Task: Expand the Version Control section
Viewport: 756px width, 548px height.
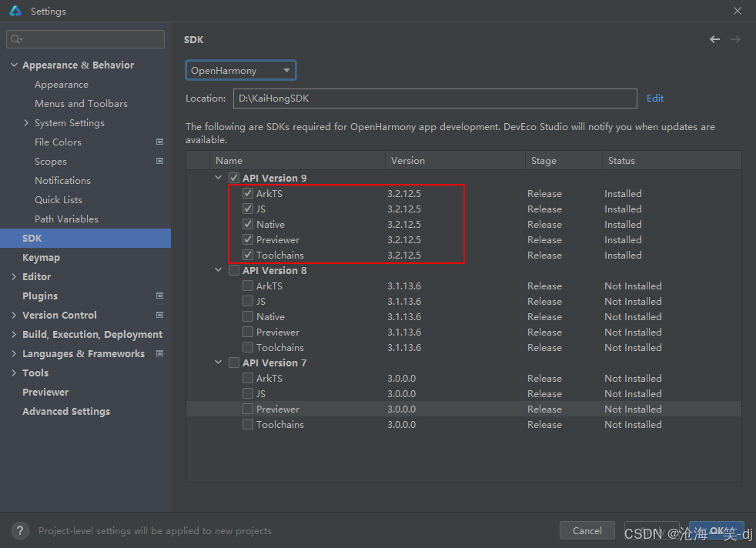Action: 14,316
